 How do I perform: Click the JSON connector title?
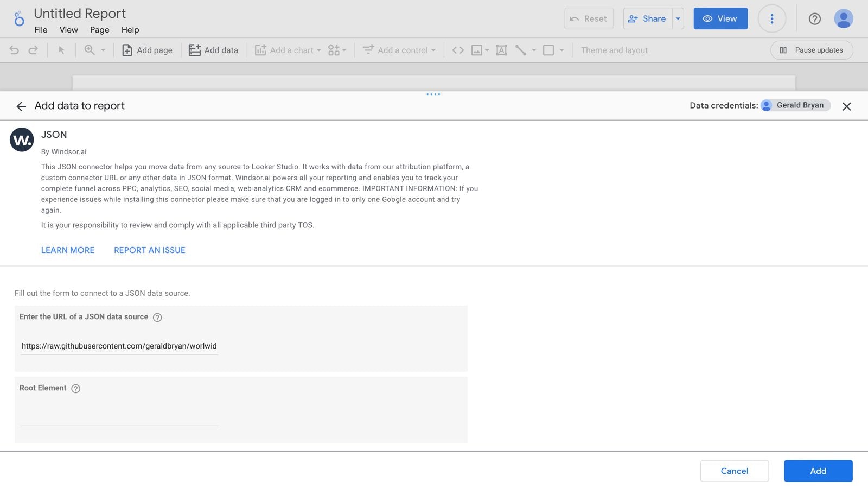[x=54, y=135]
